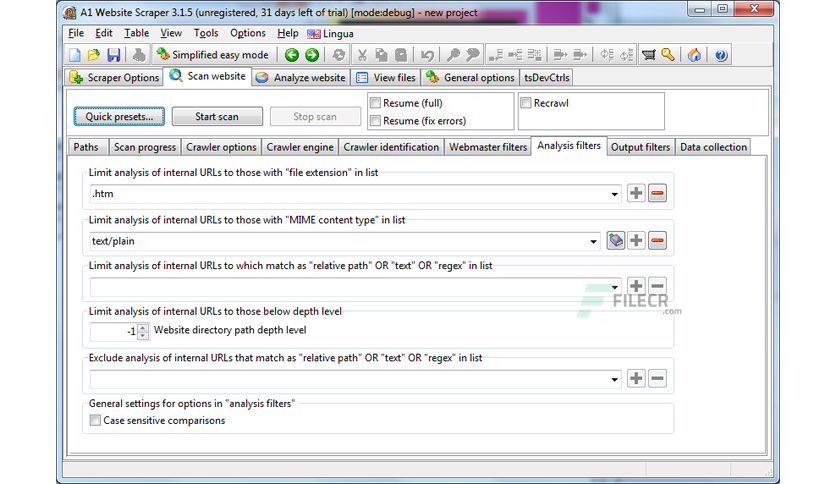This screenshot has width=836, height=484.
Task: Add item to MIME content type list
Action: [x=636, y=240]
